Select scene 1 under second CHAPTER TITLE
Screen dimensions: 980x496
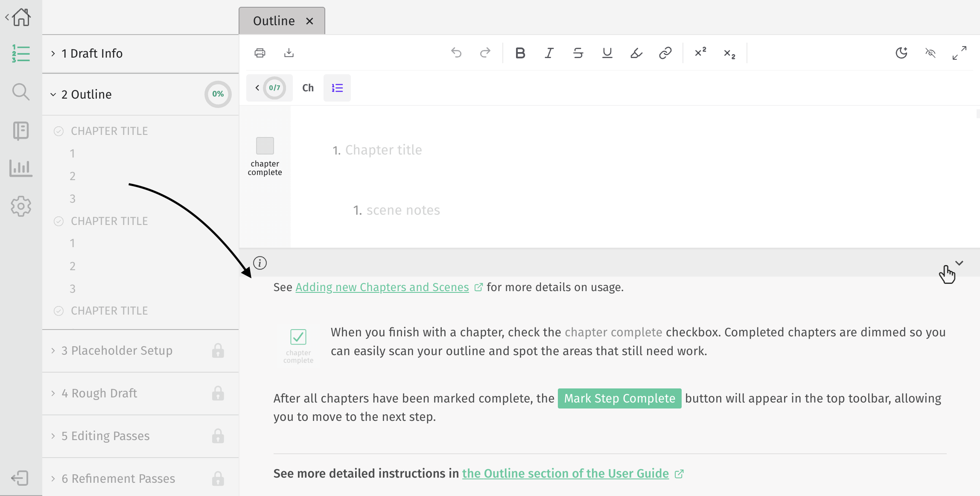click(x=73, y=243)
